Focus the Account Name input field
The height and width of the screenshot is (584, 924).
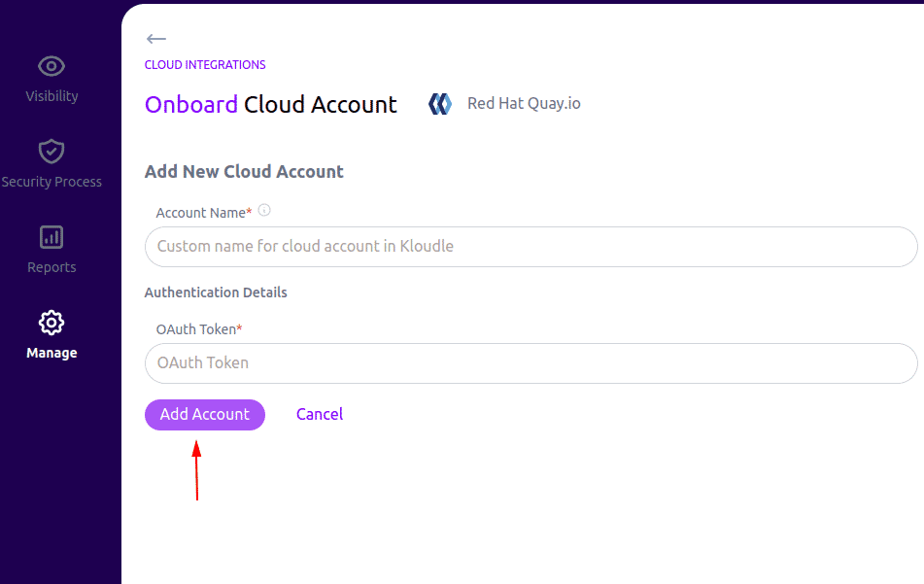[530, 247]
